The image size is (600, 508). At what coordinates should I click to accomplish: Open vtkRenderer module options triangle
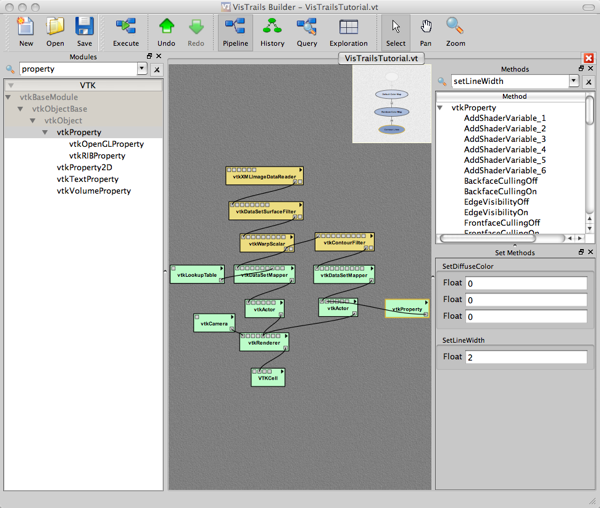[x=286, y=336]
